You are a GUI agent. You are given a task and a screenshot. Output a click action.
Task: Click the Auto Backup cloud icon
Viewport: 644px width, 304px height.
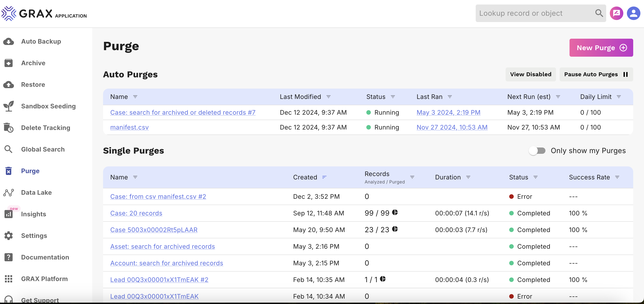[x=9, y=41]
